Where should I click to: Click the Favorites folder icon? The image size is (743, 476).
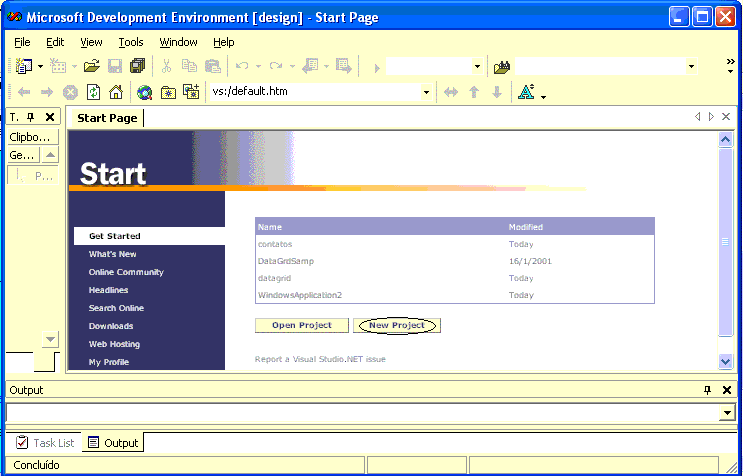click(168, 92)
